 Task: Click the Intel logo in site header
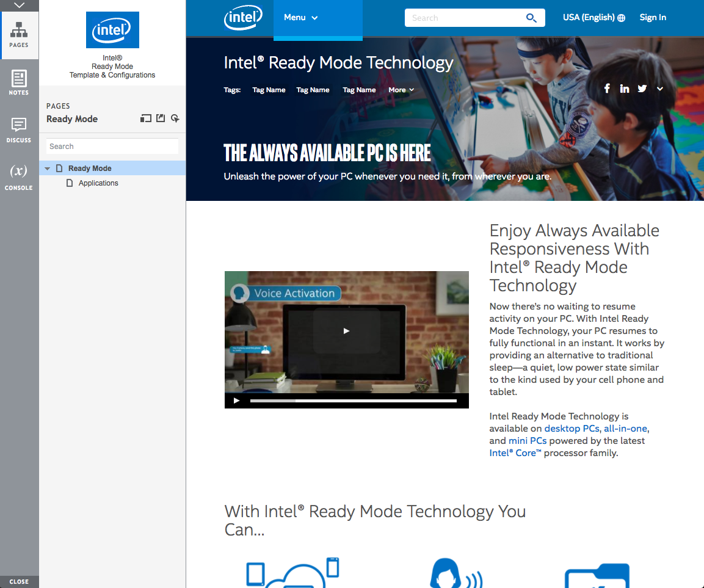coord(243,18)
